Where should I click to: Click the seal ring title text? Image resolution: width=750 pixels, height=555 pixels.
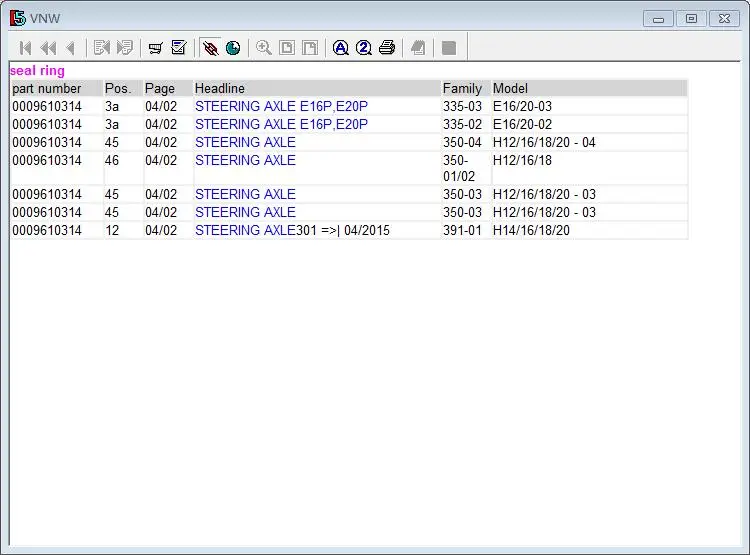click(37, 71)
